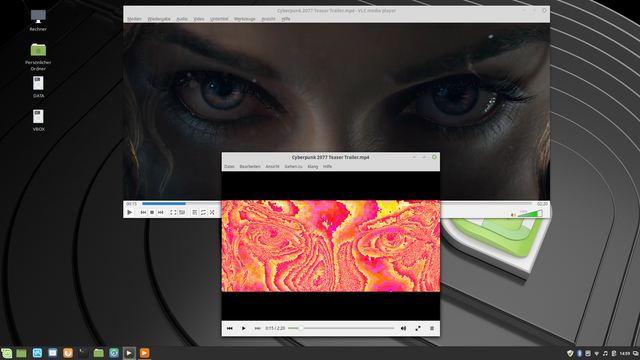The width and height of the screenshot is (640, 360).
Task: Show the VLC playlist icon
Action: (195, 212)
